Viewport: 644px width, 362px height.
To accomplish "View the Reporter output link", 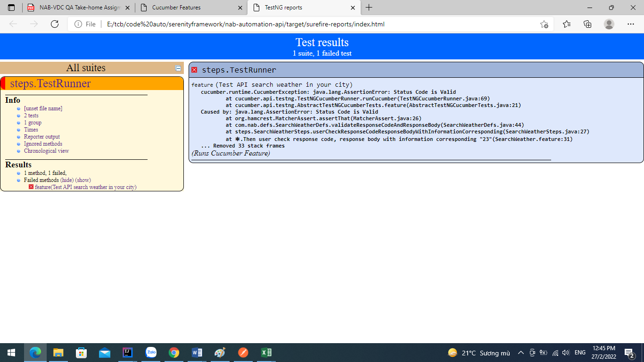I will [42, 137].
